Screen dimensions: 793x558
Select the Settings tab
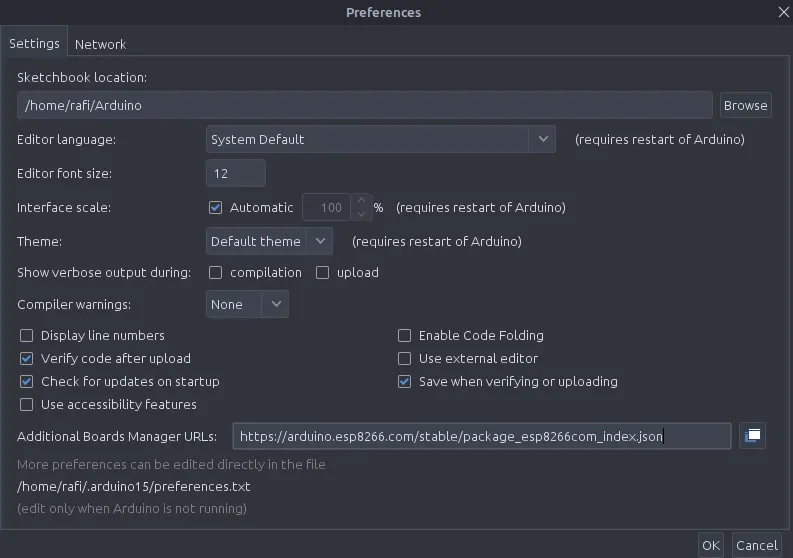34,44
